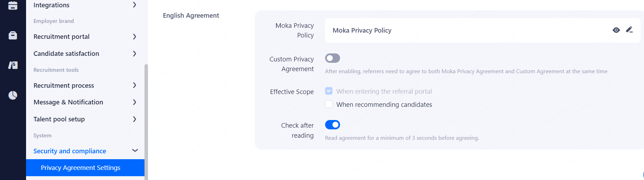The width and height of the screenshot is (644, 180).
Task: Click the book icon in left rail
Action: point(13,65)
